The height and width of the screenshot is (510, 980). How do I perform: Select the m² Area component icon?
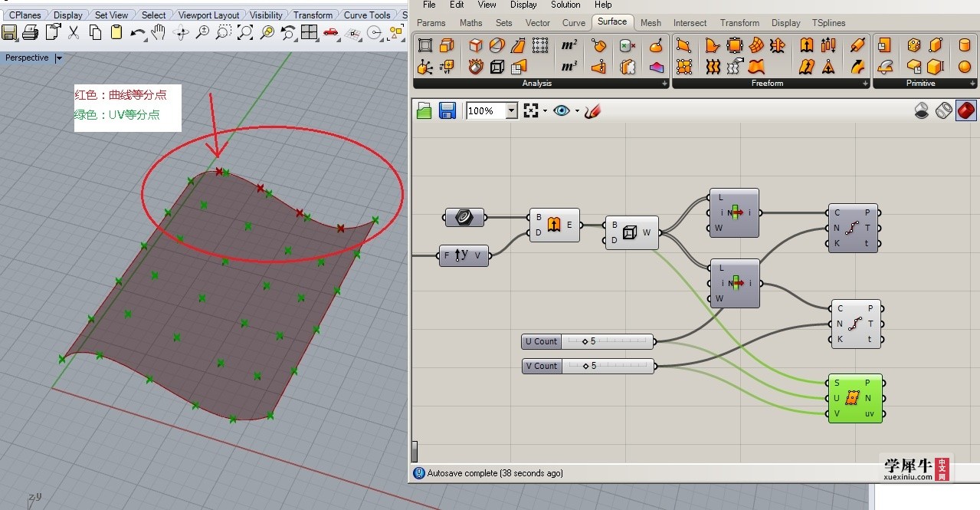pyautogui.click(x=569, y=45)
